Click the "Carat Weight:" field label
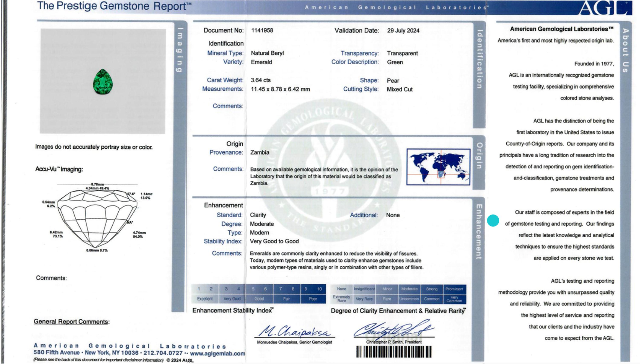 (x=225, y=80)
